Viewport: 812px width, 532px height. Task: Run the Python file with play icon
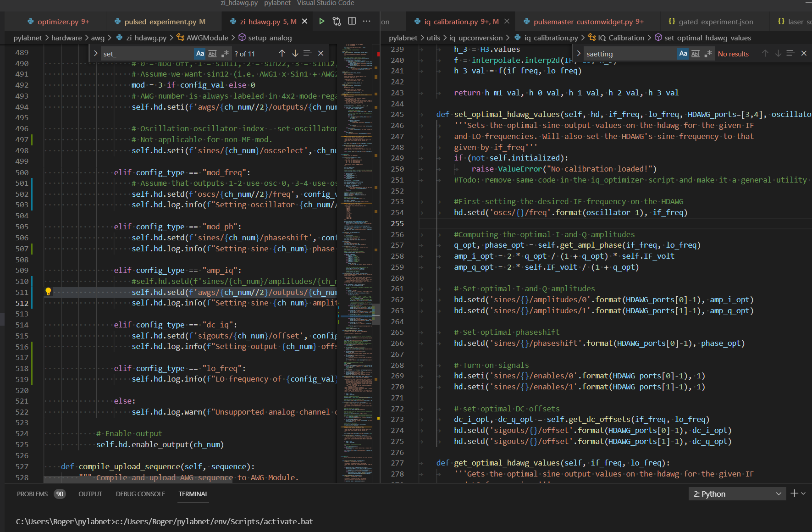pyautogui.click(x=322, y=21)
